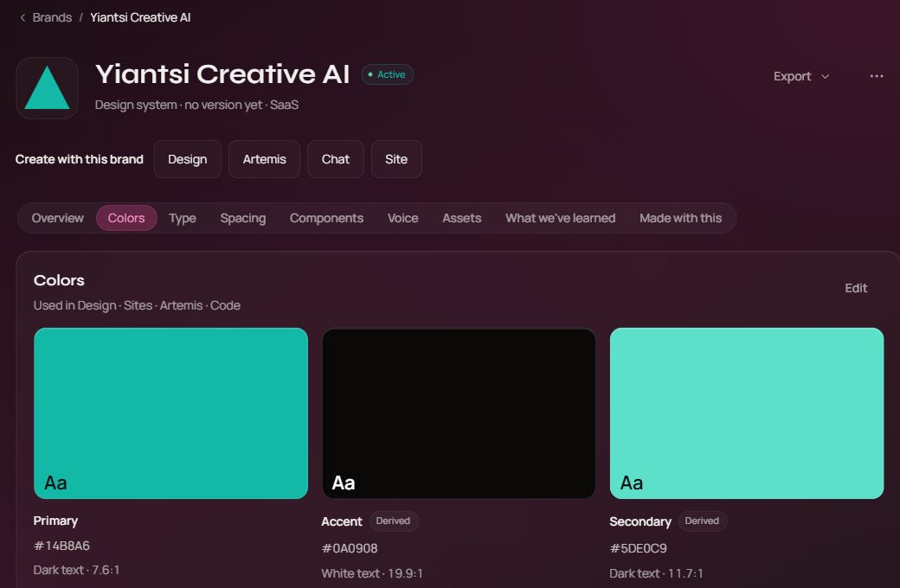Click the Accent hex value #0A0908

coord(350,548)
